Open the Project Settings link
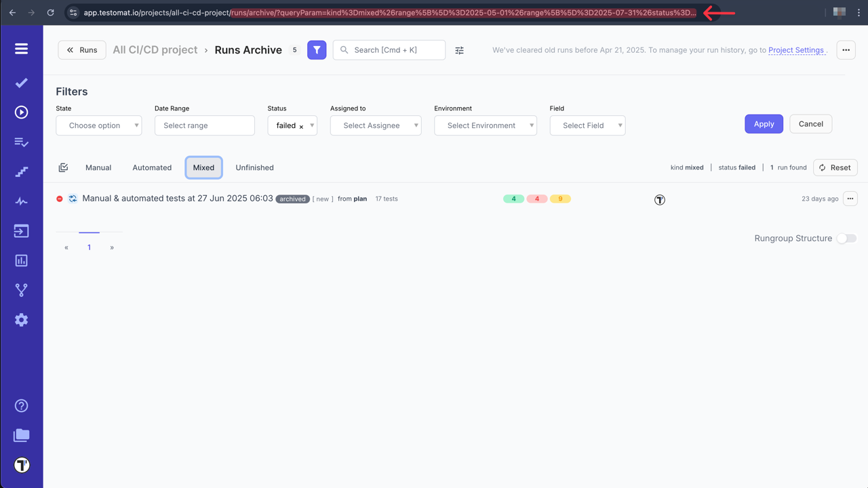Screen dimensions: 868x488 (x=796, y=50)
